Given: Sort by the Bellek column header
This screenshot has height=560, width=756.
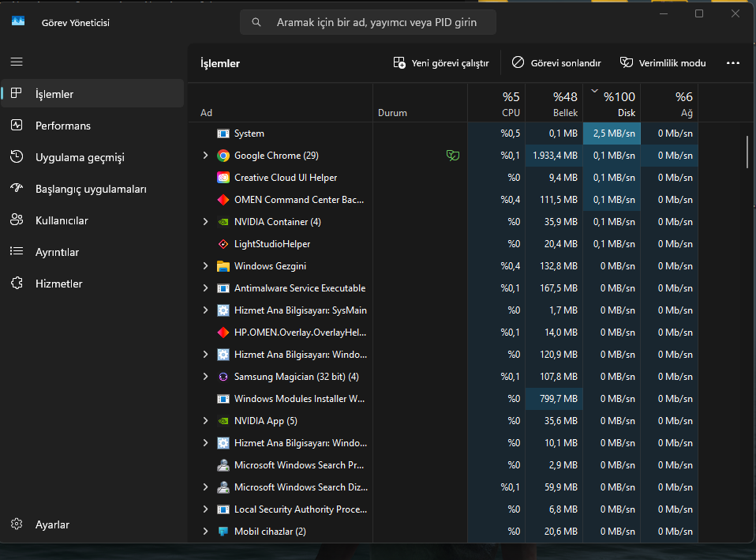Looking at the screenshot, I should point(554,103).
